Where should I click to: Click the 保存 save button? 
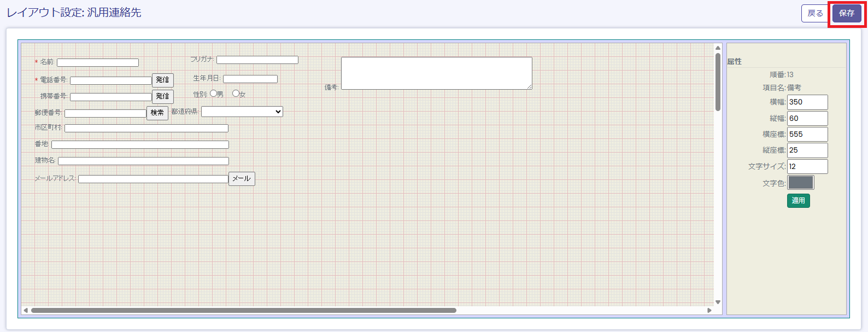846,13
